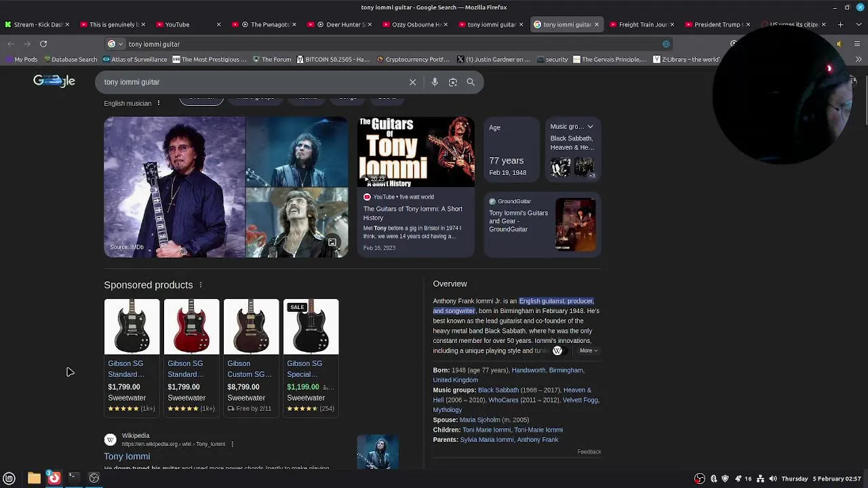Open the My Pods bookmark
This screenshot has height=488, width=868.
[x=21, y=60]
